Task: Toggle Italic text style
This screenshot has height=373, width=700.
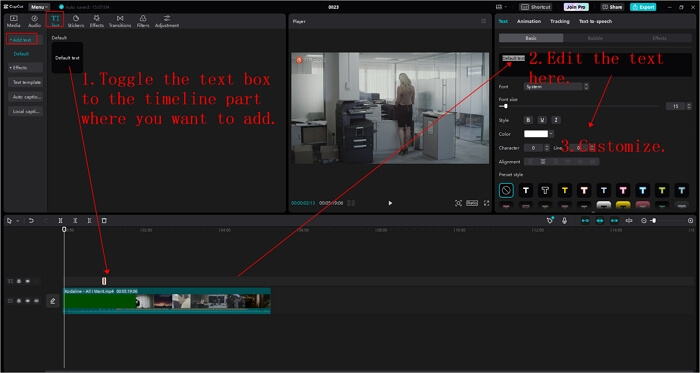Action: pyautogui.click(x=556, y=120)
